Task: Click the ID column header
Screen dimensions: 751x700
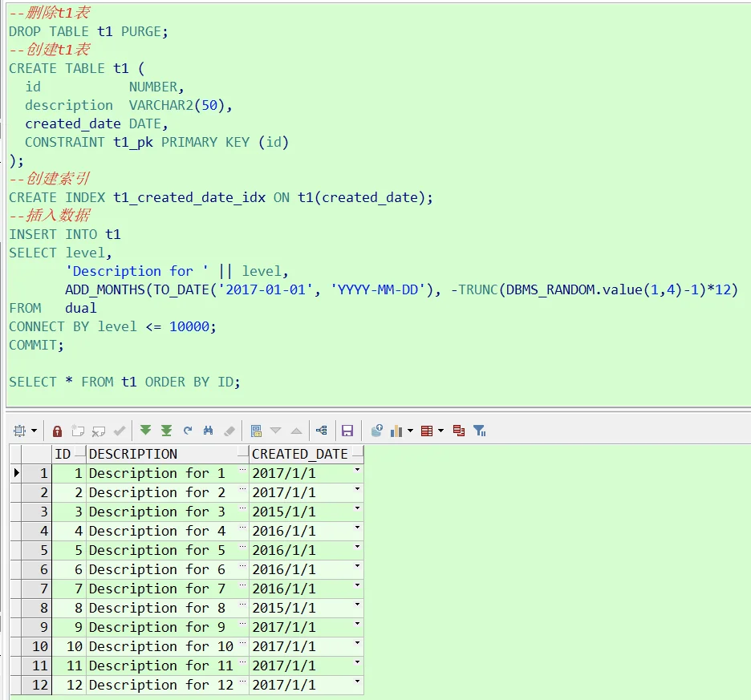Action: click(68, 454)
